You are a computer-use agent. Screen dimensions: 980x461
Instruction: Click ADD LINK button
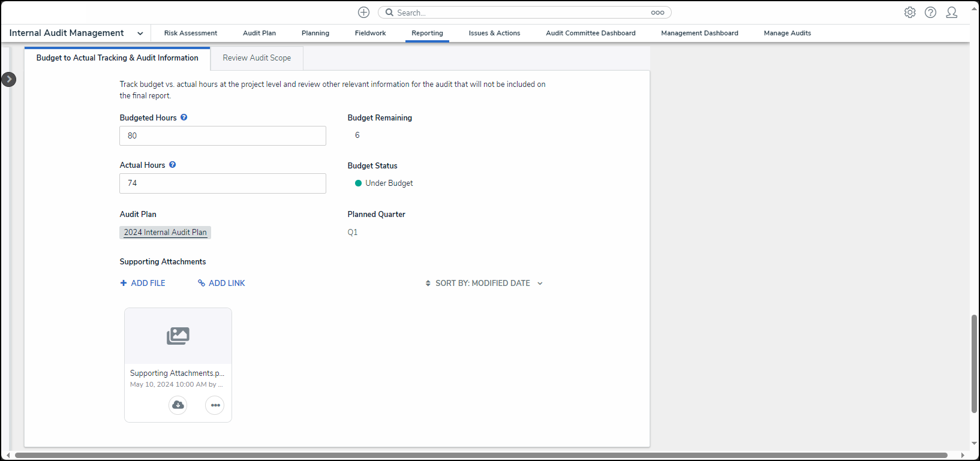pyautogui.click(x=221, y=284)
